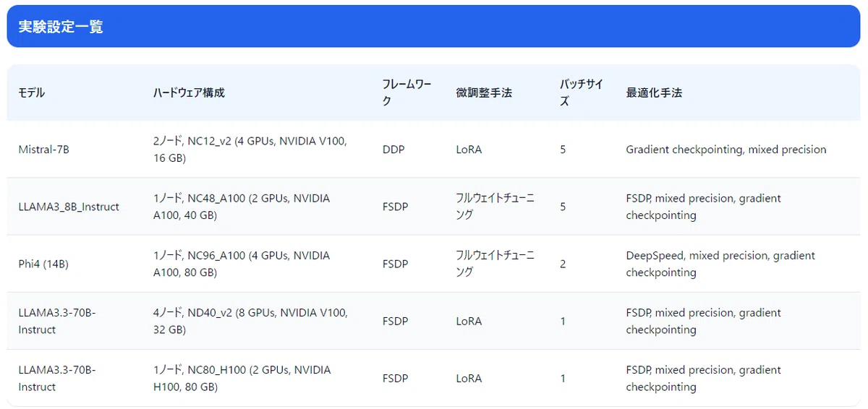
Task: Click フルウェイトチューニング in the LLAMA3_8B_Instruct row
Action: [x=495, y=207]
